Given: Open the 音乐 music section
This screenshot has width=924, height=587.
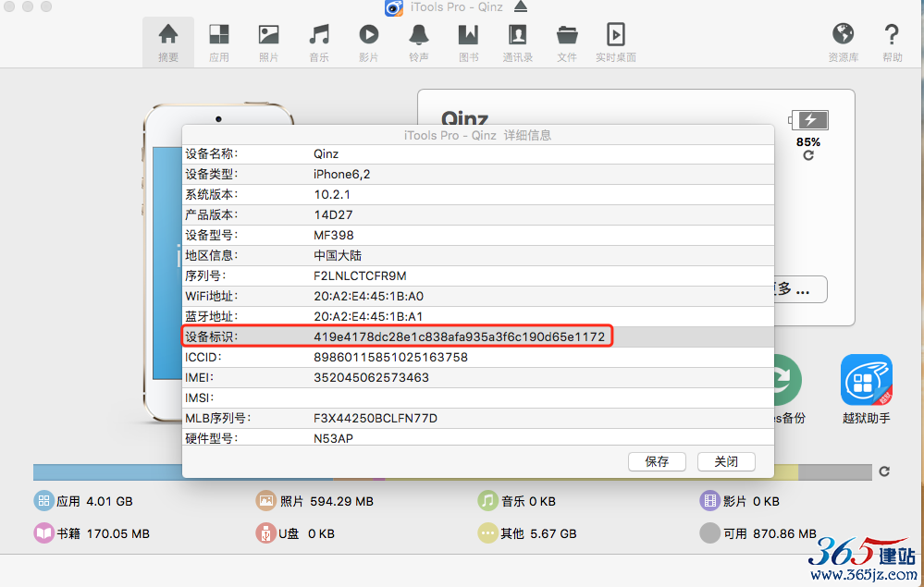Looking at the screenshot, I should click(319, 43).
